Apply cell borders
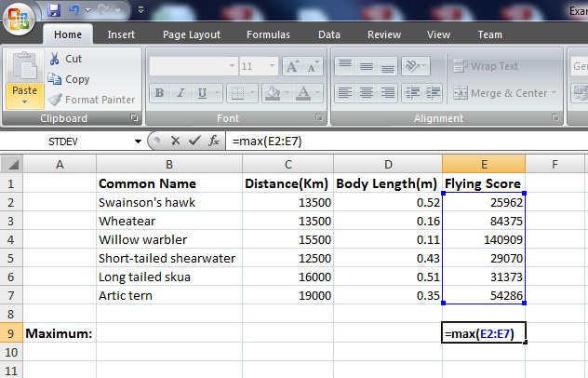The height and width of the screenshot is (378, 588). [x=238, y=93]
